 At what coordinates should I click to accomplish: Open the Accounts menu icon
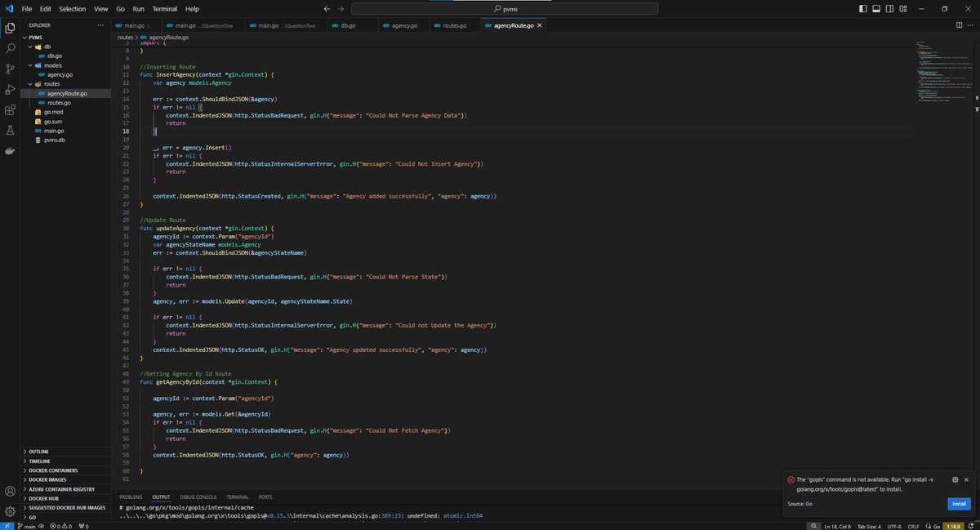10,491
